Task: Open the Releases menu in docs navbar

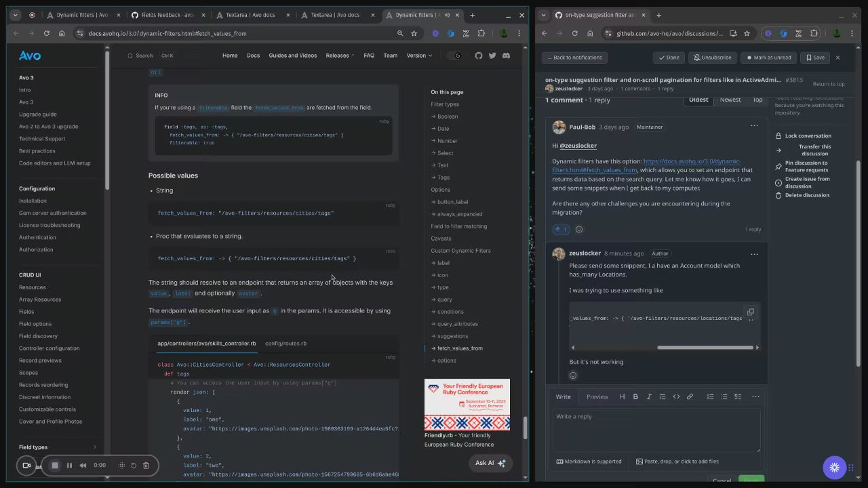Action: (340, 56)
